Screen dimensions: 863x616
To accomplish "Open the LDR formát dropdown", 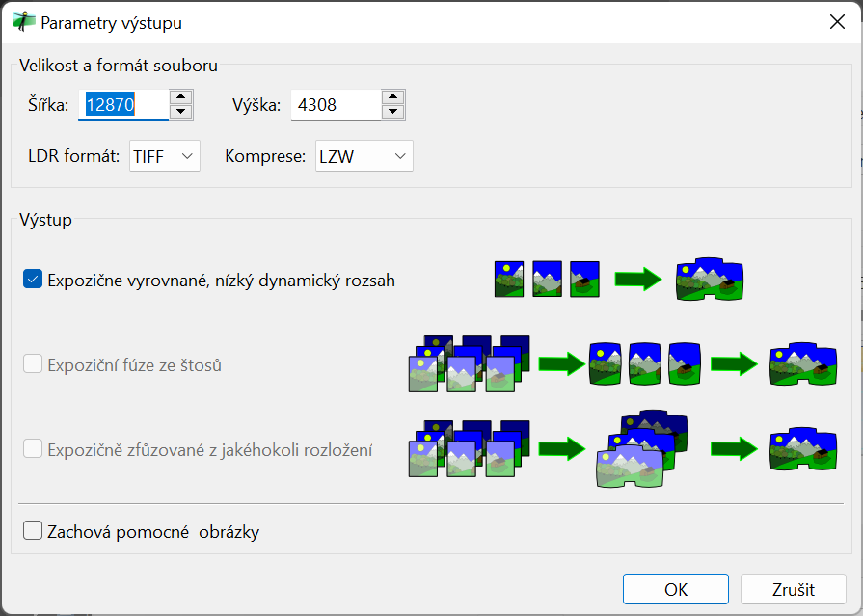I will click(x=165, y=156).
